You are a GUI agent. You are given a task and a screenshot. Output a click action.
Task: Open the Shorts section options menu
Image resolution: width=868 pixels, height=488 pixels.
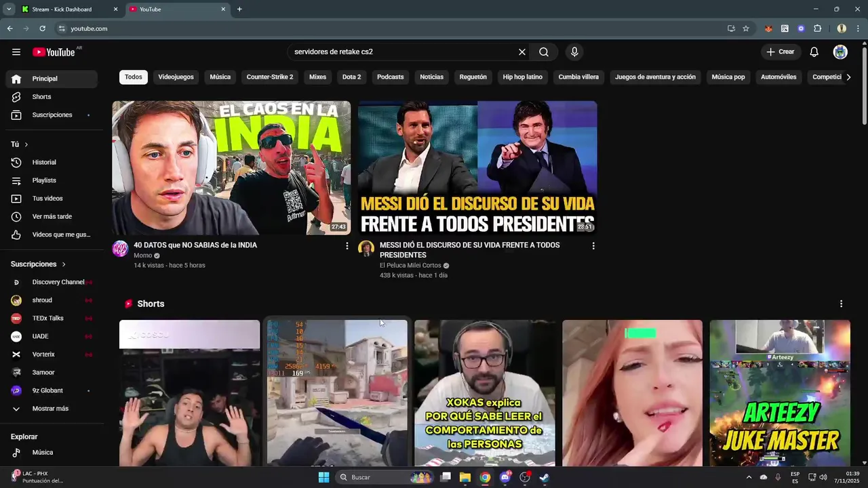click(x=842, y=304)
